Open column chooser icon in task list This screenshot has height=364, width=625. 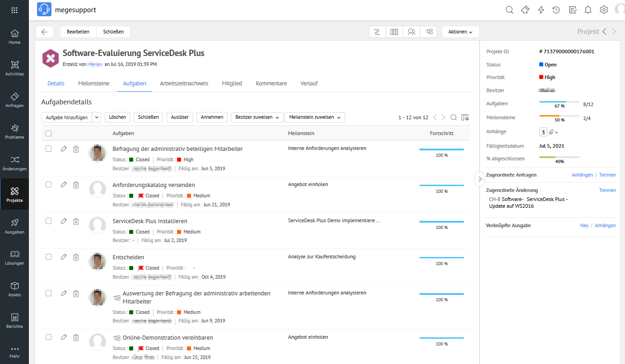click(x=465, y=117)
